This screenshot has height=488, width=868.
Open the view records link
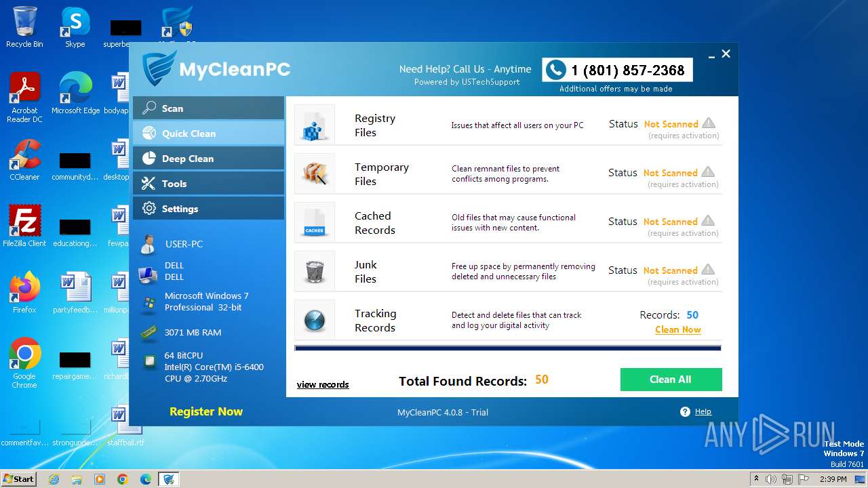point(323,384)
